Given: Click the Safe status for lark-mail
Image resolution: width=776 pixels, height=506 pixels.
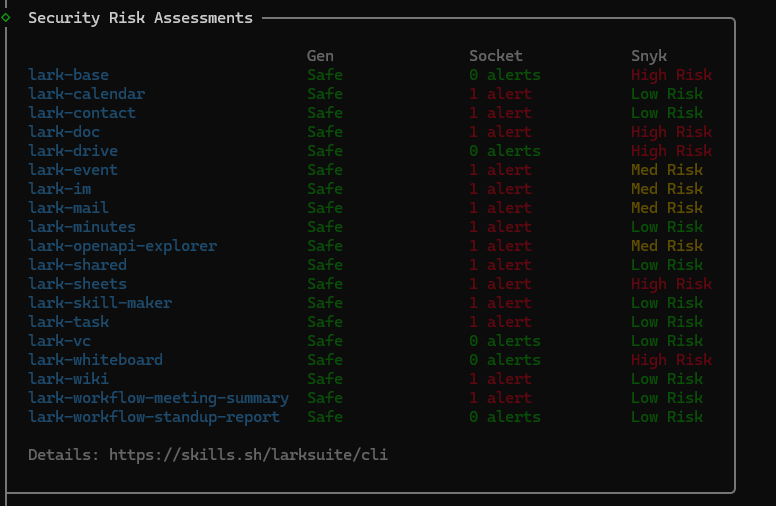Looking at the screenshot, I should coord(325,208).
